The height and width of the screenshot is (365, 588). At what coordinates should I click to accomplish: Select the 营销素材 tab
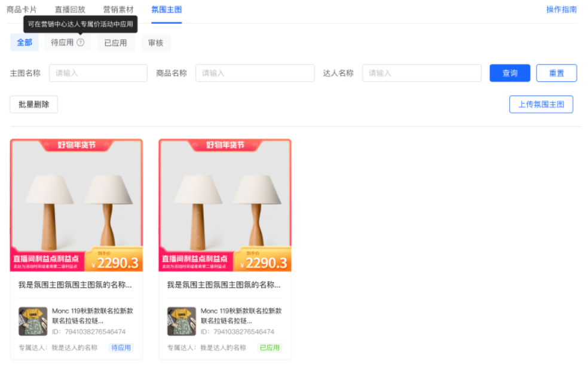(x=118, y=10)
